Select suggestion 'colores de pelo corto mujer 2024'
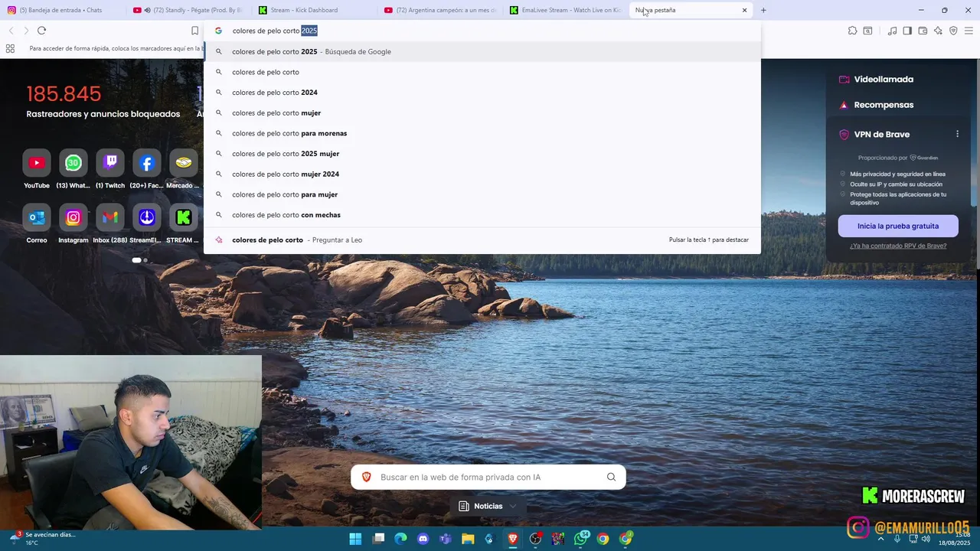The height and width of the screenshot is (551, 980). 482,174
